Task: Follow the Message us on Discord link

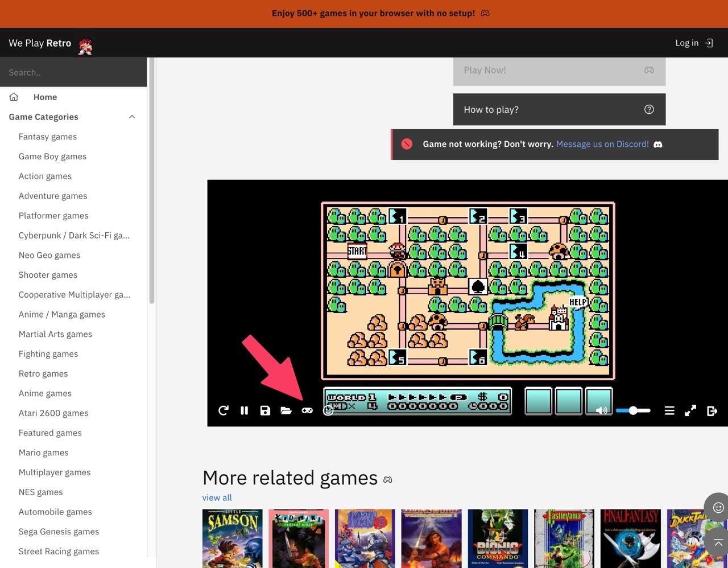Action: (602, 144)
